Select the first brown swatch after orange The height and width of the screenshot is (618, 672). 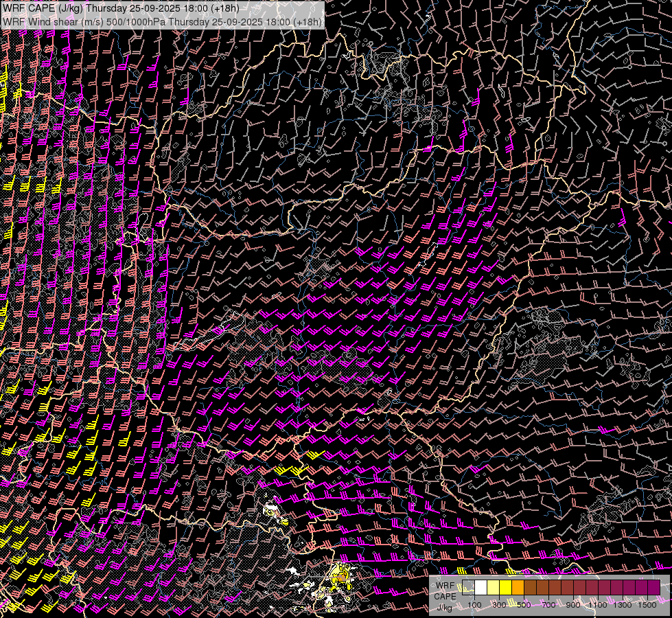click(531, 587)
